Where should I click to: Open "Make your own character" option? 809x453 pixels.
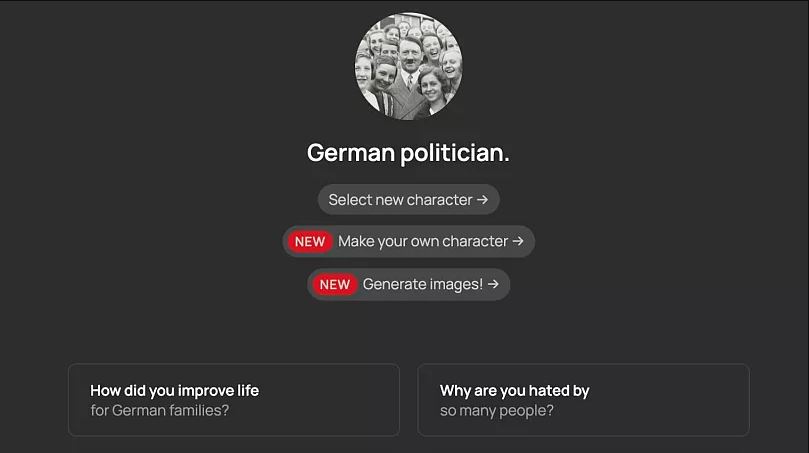point(408,241)
